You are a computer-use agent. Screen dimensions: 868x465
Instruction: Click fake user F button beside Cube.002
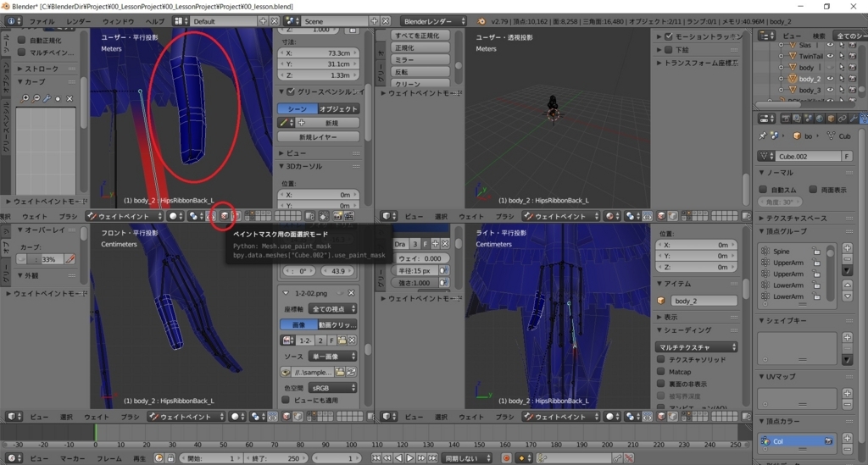tap(847, 157)
